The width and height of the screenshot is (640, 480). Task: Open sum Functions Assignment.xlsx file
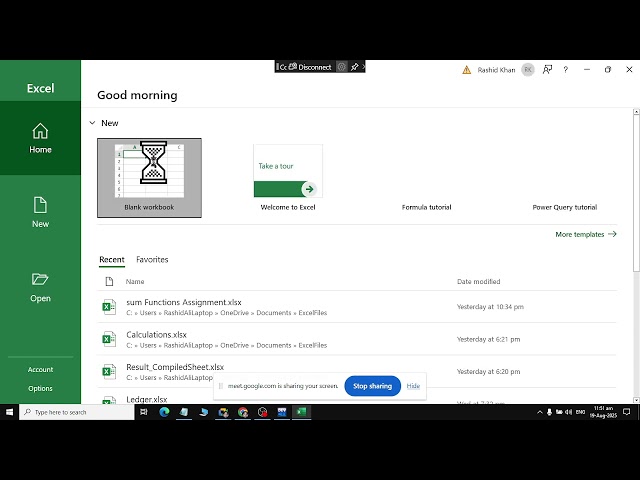(x=357, y=307)
